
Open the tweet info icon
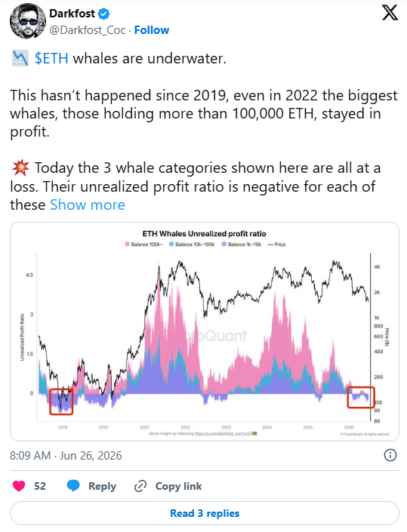click(390, 455)
